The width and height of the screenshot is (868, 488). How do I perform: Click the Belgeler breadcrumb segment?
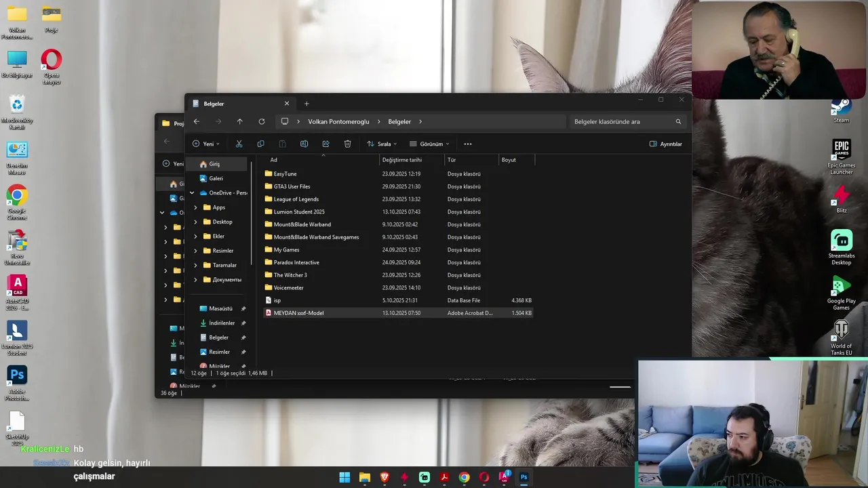pos(399,121)
